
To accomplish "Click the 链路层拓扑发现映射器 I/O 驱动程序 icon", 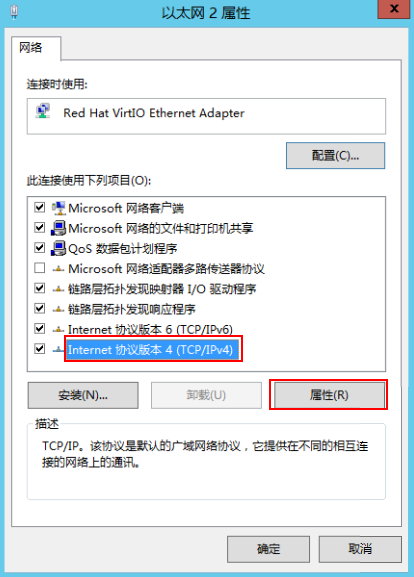I will 58,289.
